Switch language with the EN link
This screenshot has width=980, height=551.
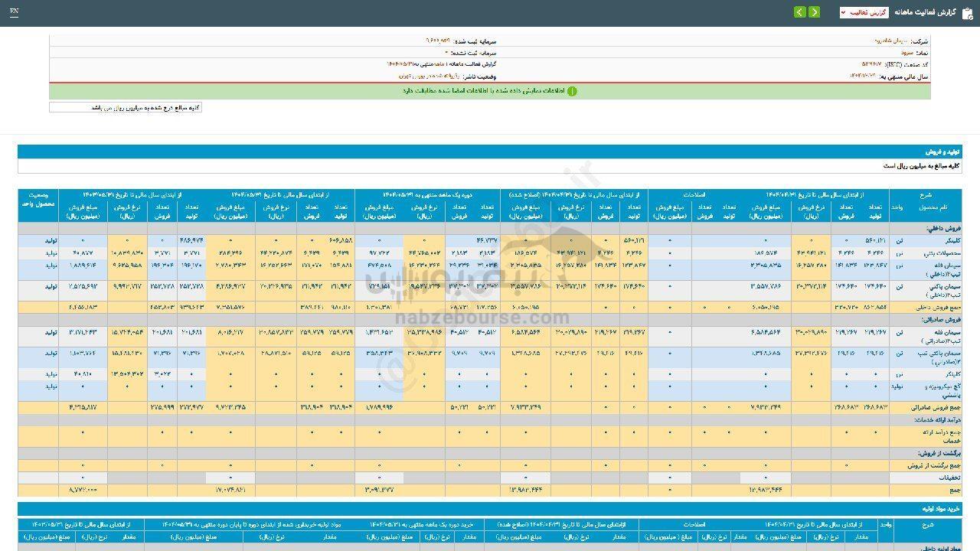[x=15, y=12]
